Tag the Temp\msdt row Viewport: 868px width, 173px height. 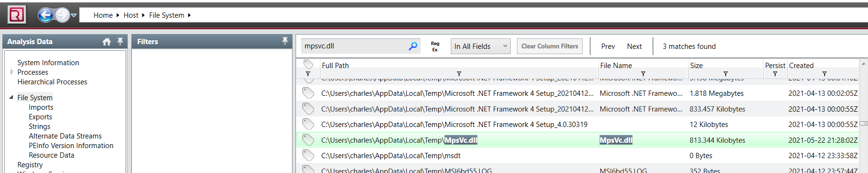point(308,155)
